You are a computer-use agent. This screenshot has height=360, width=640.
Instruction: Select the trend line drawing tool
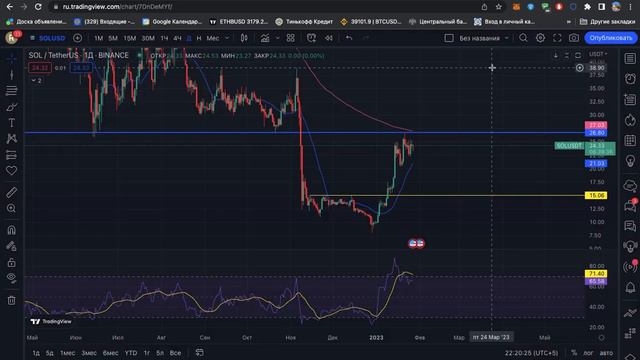pos(11,74)
